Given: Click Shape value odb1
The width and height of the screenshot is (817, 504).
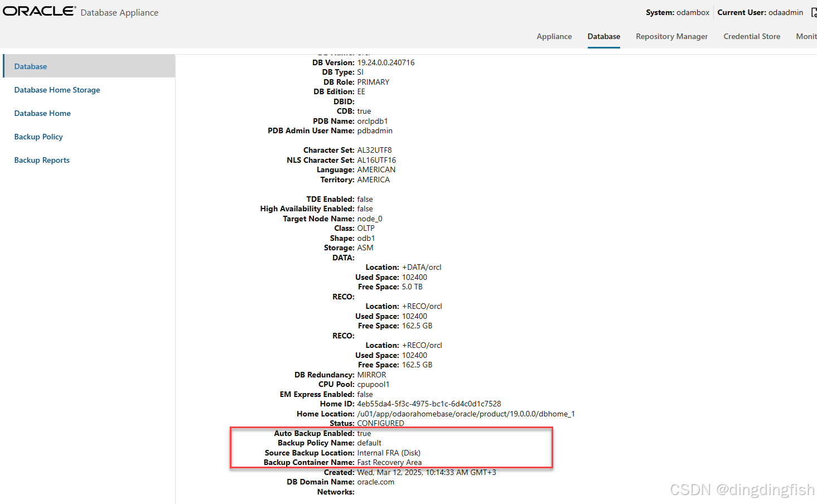Looking at the screenshot, I should pos(366,238).
